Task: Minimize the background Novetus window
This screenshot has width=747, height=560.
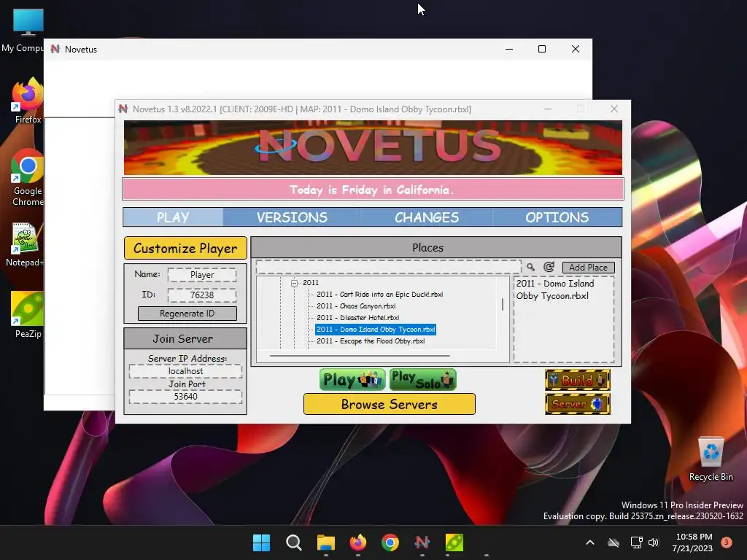Action: [508, 49]
